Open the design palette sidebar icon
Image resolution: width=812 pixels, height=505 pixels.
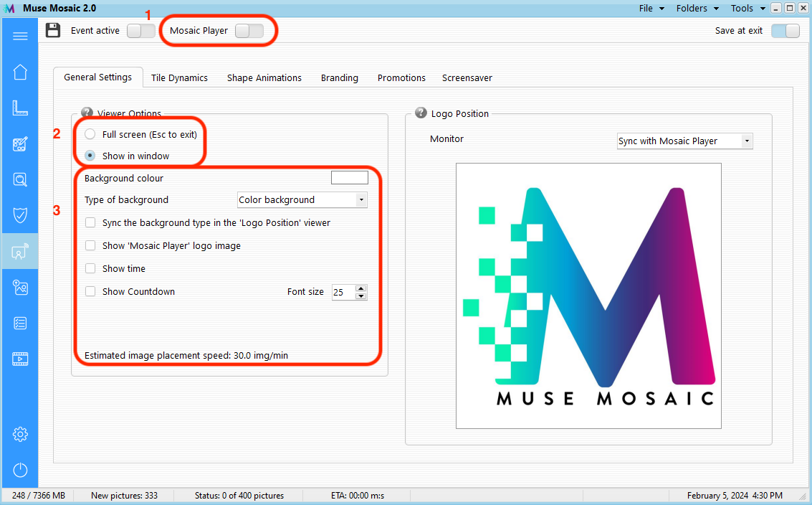click(x=20, y=143)
